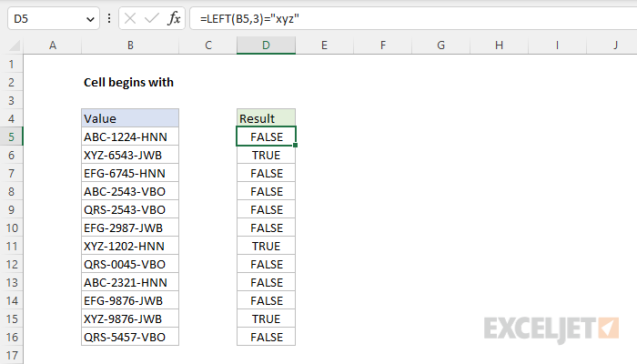Select column F header
The image size is (637, 364).
point(383,45)
